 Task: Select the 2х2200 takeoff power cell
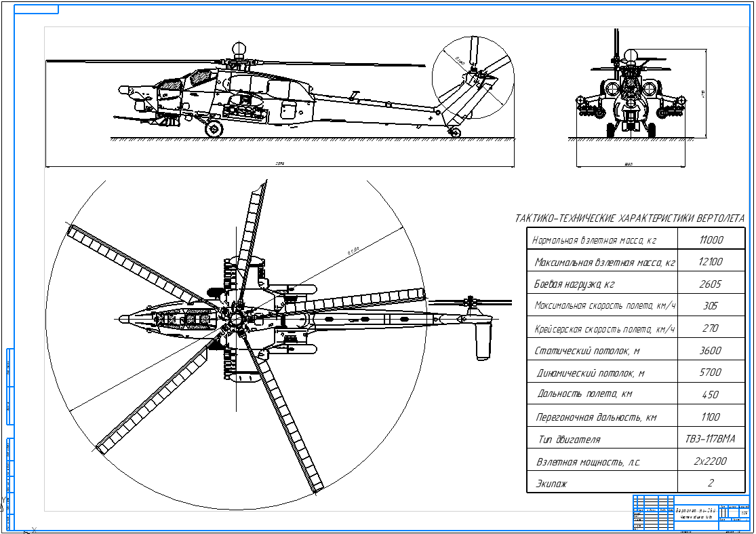point(711,461)
